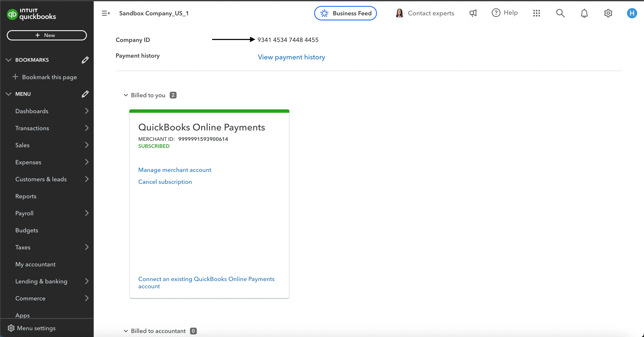Screen dimensions: 644x337
Task: Collapse the sidebar with hamburger icon
Action: [105, 13]
